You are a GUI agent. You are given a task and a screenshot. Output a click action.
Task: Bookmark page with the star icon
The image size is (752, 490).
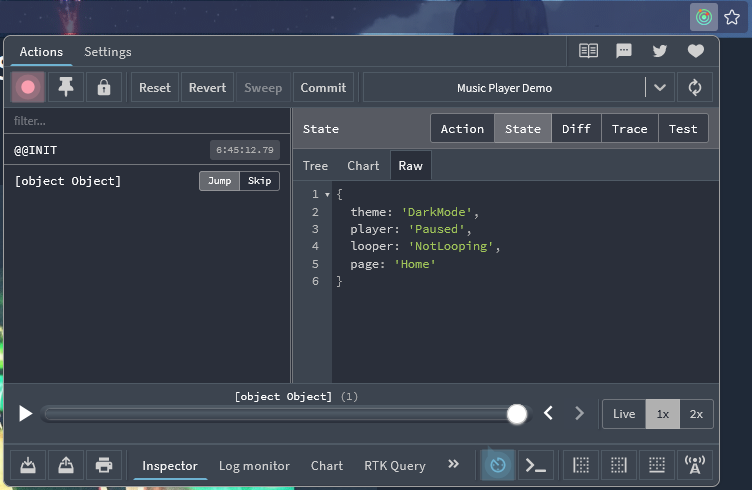click(x=732, y=17)
